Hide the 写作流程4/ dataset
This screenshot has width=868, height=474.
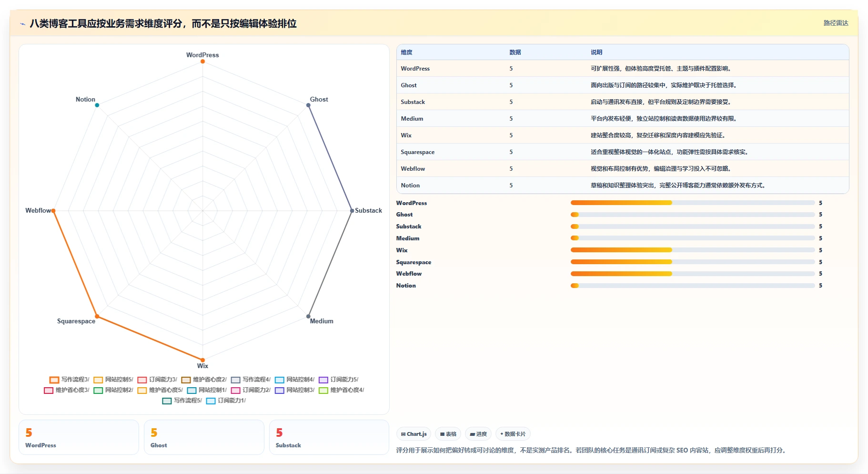pyautogui.click(x=251, y=380)
